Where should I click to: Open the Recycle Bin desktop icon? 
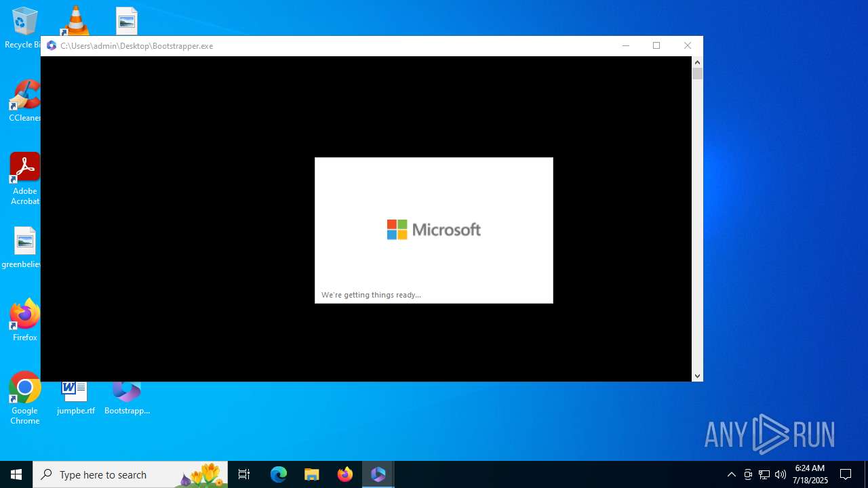point(24,27)
